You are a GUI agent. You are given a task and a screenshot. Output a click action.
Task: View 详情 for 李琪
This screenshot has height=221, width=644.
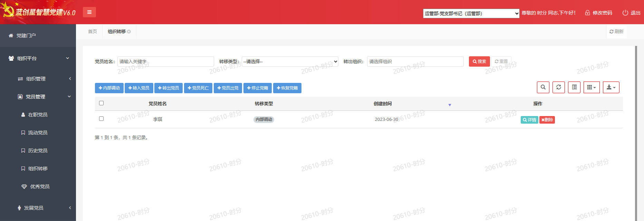529,120
